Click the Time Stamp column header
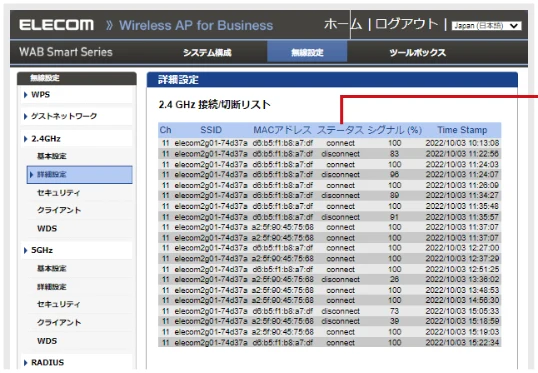Screen dimensions: 538x373 click(462, 130)
